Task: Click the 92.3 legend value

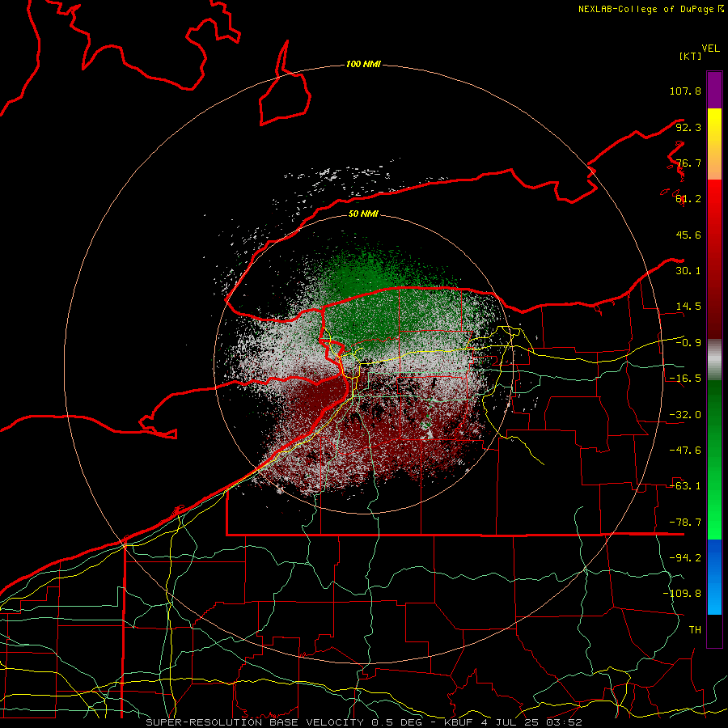Action: (x=688, y=127)
